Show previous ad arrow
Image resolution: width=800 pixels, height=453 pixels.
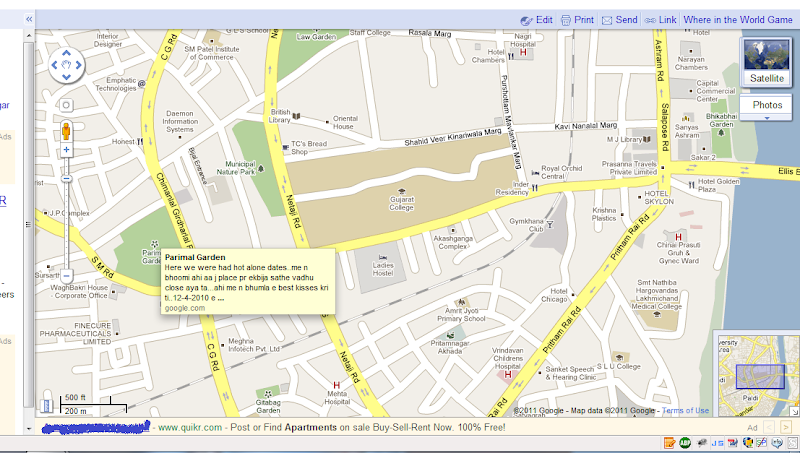point(769,427)
